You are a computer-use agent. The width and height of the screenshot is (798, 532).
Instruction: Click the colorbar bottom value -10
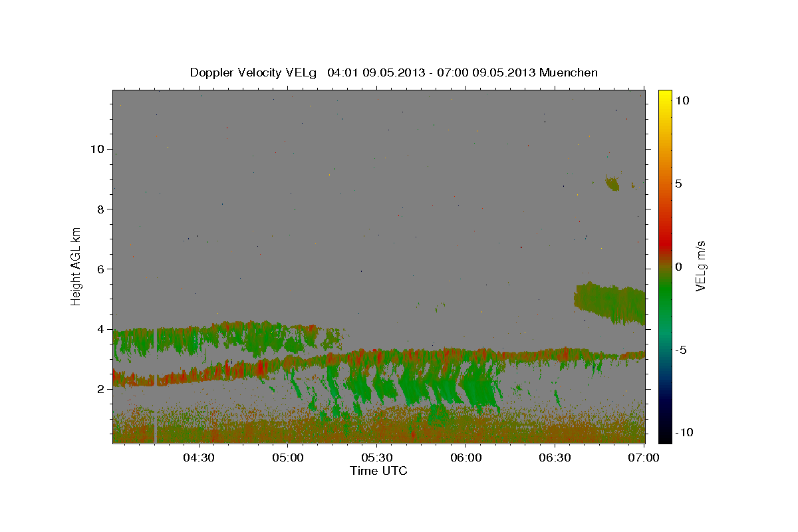683,432
